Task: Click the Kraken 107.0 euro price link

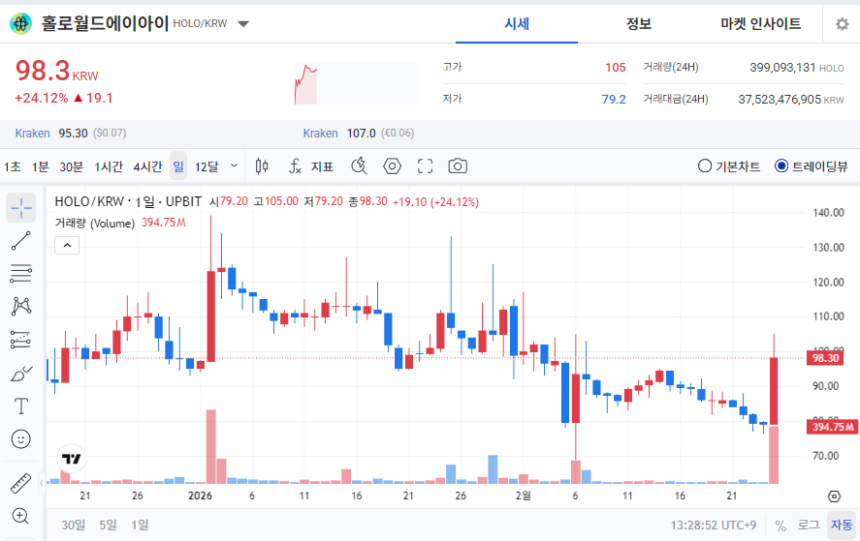Action: 359,133
